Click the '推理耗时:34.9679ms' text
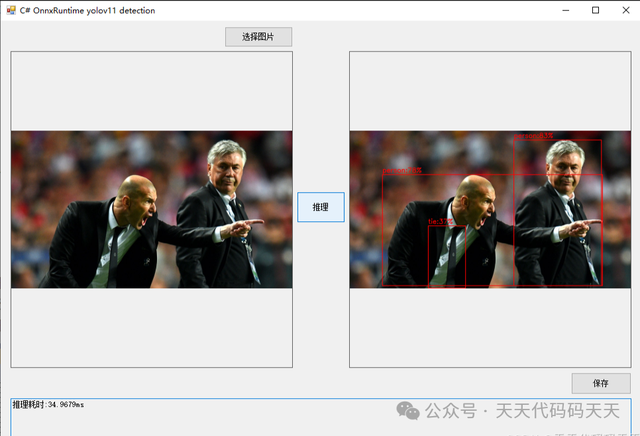 click(x=48, y=404)
